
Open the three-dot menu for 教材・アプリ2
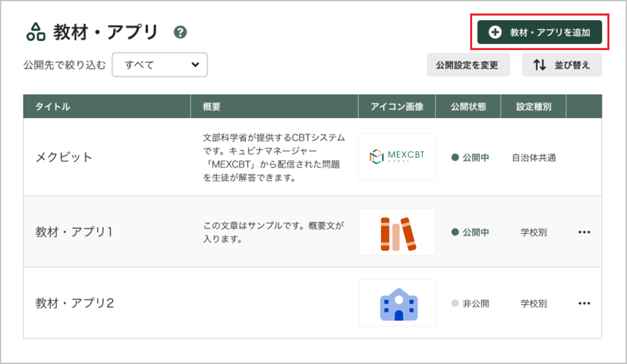coord(584,303)
